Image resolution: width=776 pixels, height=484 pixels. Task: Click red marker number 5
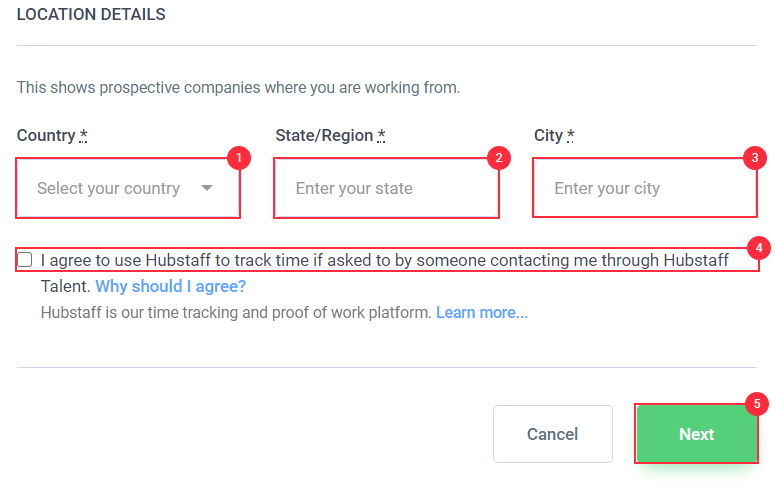click(757, 404)
